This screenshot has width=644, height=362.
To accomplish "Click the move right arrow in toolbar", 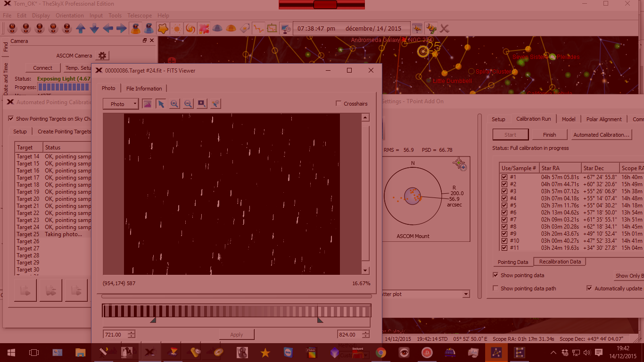I will point(122,29).
